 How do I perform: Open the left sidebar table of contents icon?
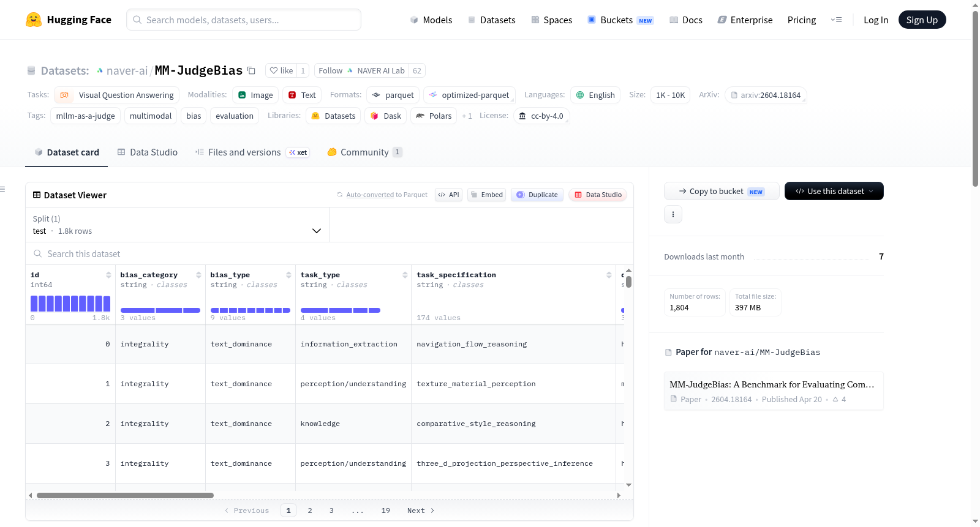3,189
